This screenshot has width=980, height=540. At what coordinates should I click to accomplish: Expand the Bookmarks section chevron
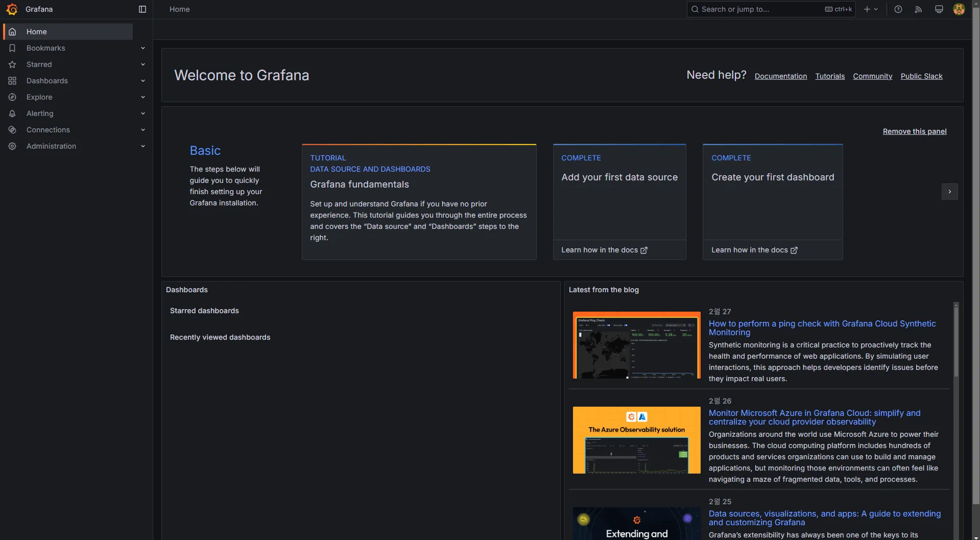[x=143, y=48]
